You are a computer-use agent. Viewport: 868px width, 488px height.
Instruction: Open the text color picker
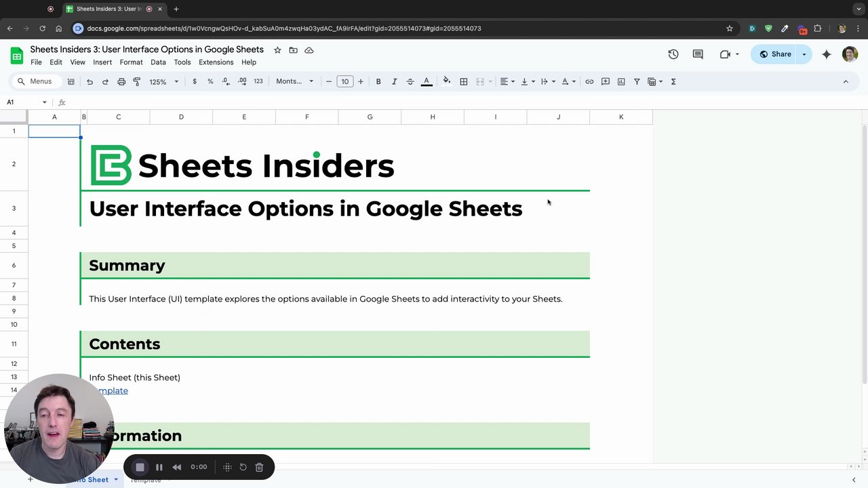(427, 81)
